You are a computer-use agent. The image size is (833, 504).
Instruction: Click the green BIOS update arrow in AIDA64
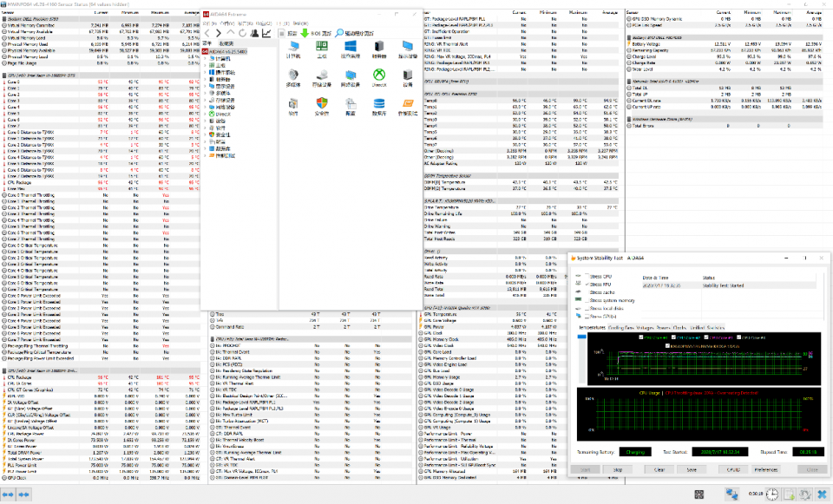click(305, 33)
